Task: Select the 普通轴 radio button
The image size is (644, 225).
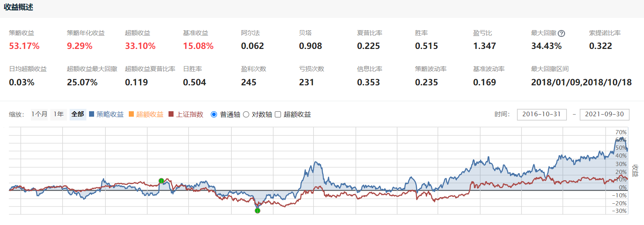Action: pos(214,114)
